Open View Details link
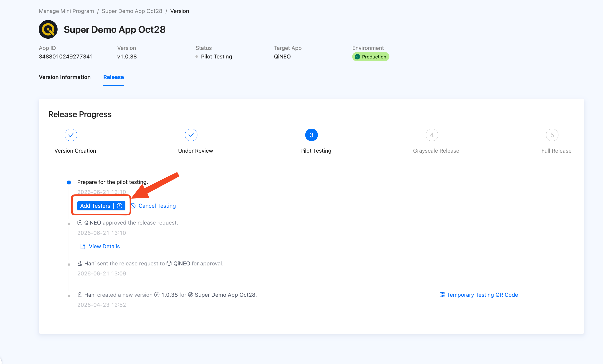The height and width of the screenshot is (364, 603). pyautogui.click(x=104, y=246)
